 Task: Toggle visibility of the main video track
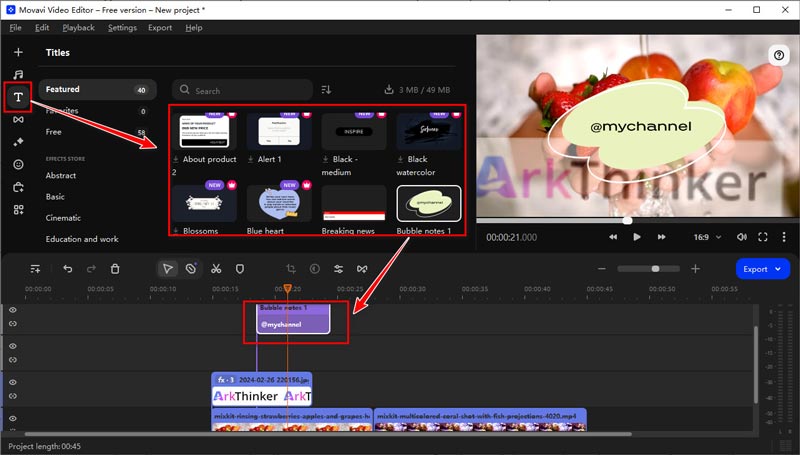(x=13, y=419)
